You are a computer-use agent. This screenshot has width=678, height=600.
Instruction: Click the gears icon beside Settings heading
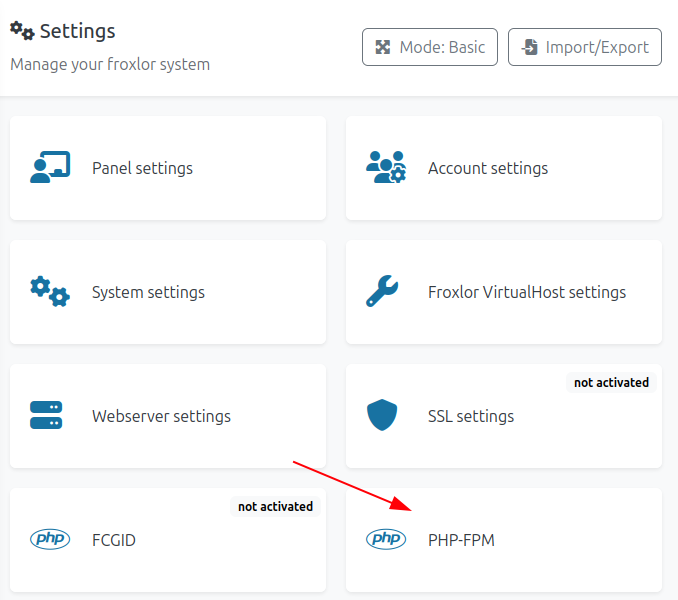(22, 32)
